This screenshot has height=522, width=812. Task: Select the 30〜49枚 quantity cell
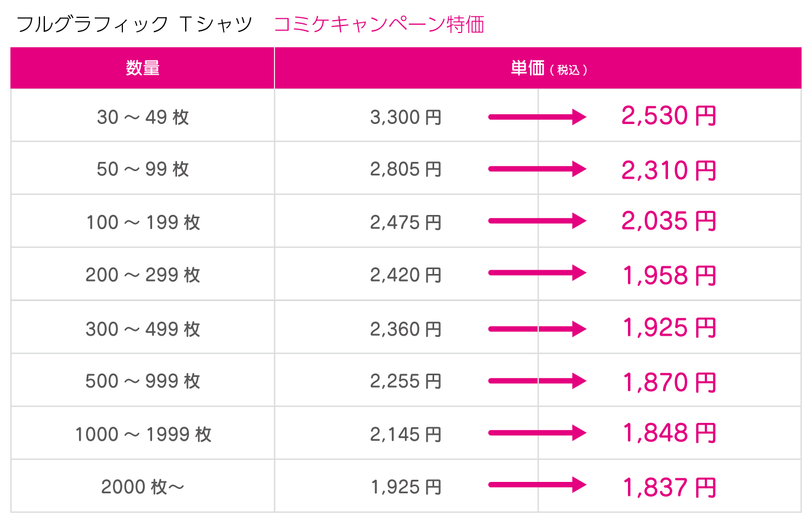coord(143,117)
